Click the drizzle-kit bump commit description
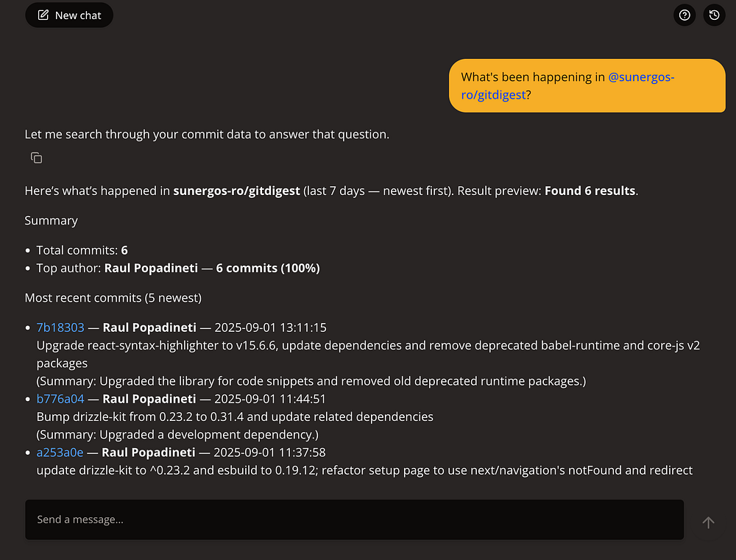The image size is (736, 560). click(x=235, y=417)
